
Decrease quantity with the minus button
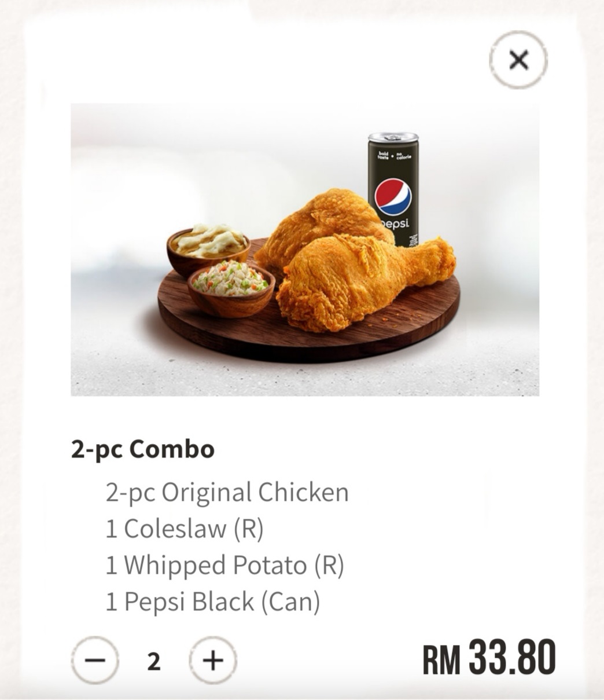[x=95, y=660]
